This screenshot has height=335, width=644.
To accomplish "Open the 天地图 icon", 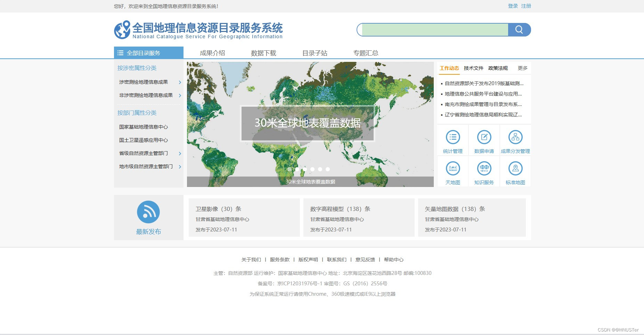I will pos(453,169).
